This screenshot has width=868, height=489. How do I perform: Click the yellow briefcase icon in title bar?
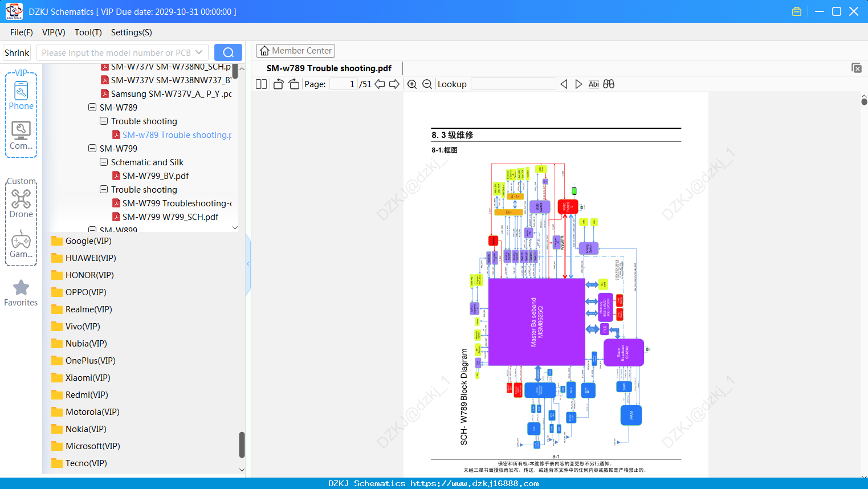(x=797, y=11)
